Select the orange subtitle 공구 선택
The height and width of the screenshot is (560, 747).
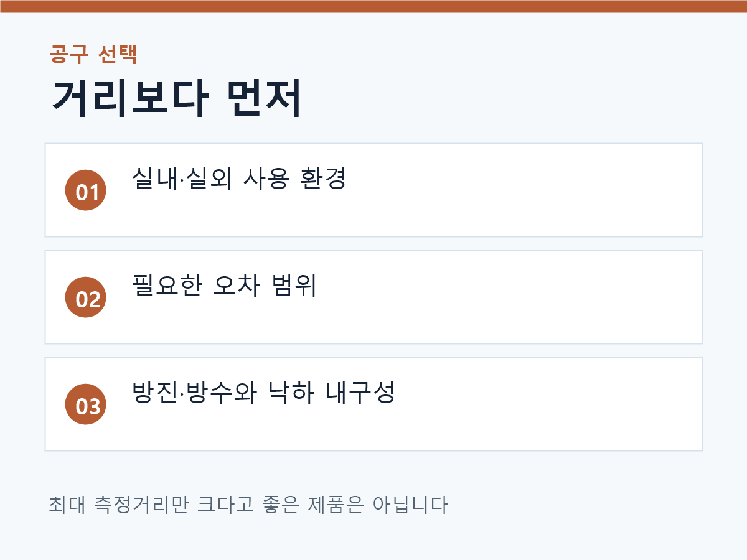93,55
